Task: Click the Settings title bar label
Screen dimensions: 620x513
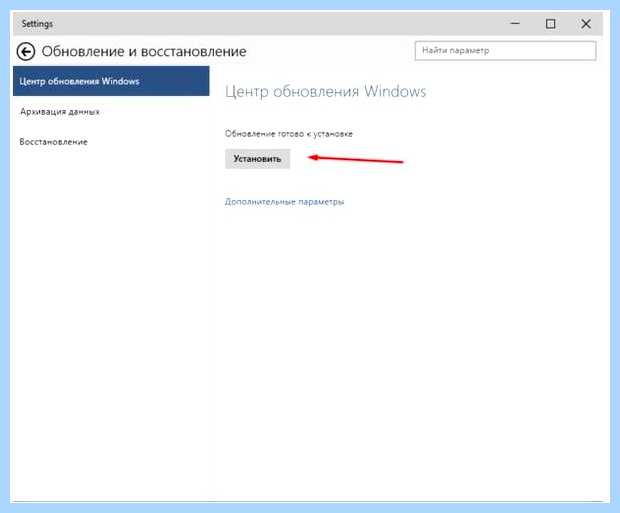Action: pyautogui.click(x=37, y=24)
